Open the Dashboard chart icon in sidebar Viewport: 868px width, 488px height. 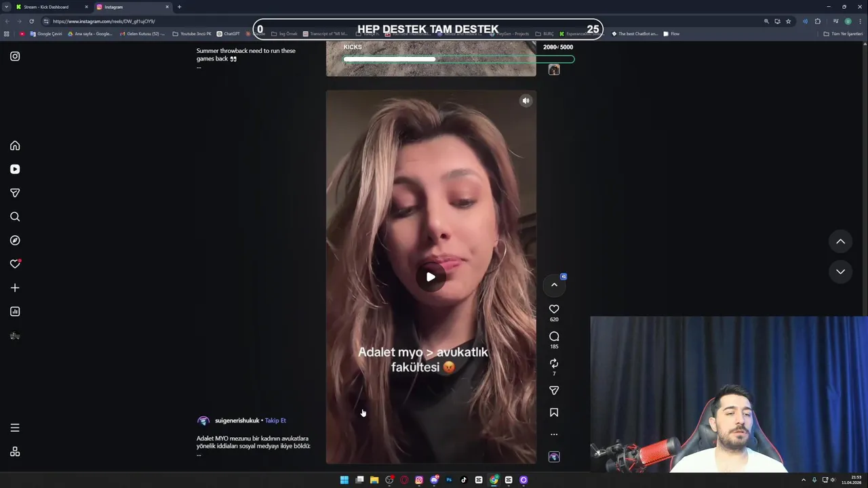coord(15,312)
